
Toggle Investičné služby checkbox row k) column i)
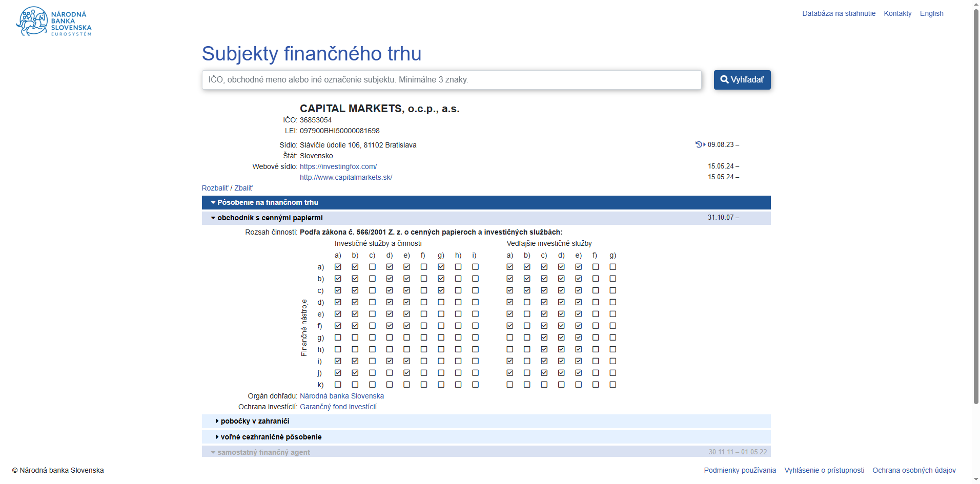[475, 385]
